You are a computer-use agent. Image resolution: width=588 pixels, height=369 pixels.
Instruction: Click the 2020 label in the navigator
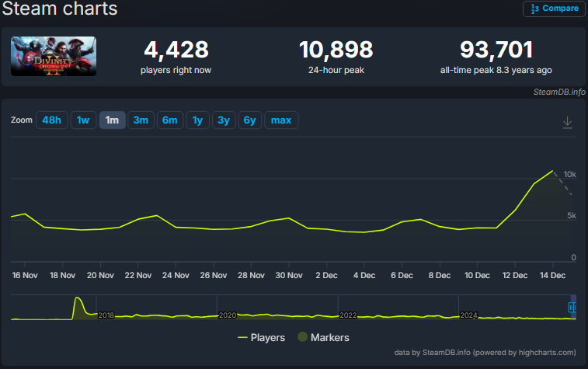tap(228, 315)
